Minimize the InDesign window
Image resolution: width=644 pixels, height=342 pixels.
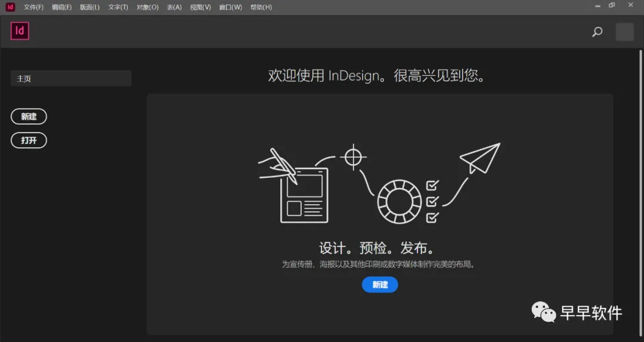(597, 6)
